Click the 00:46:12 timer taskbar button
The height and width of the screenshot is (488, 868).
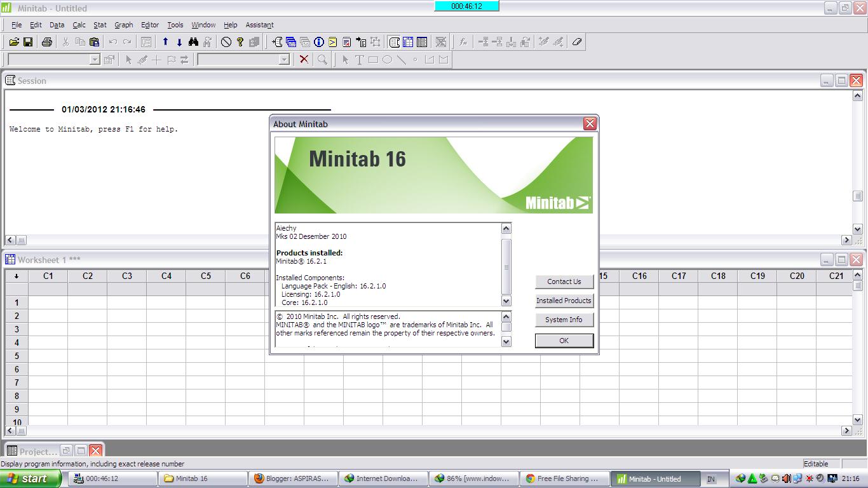[x=112, y=478]
